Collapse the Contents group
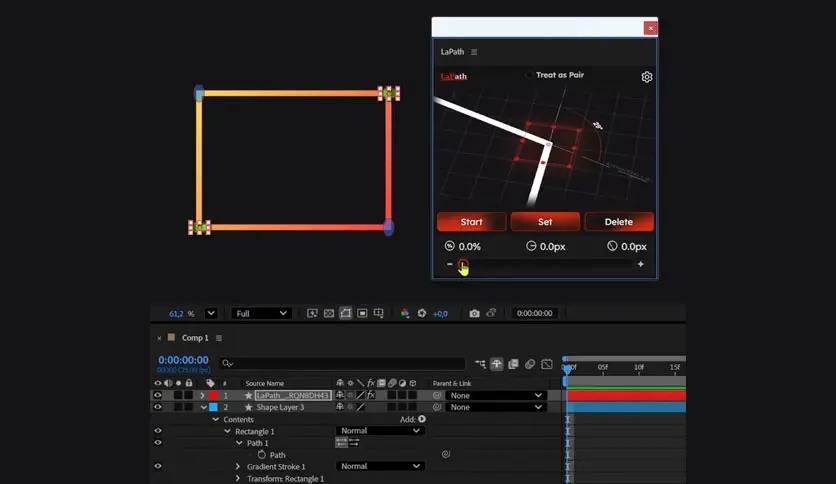Viewport: 836px width, 484px height. (215, 420)
